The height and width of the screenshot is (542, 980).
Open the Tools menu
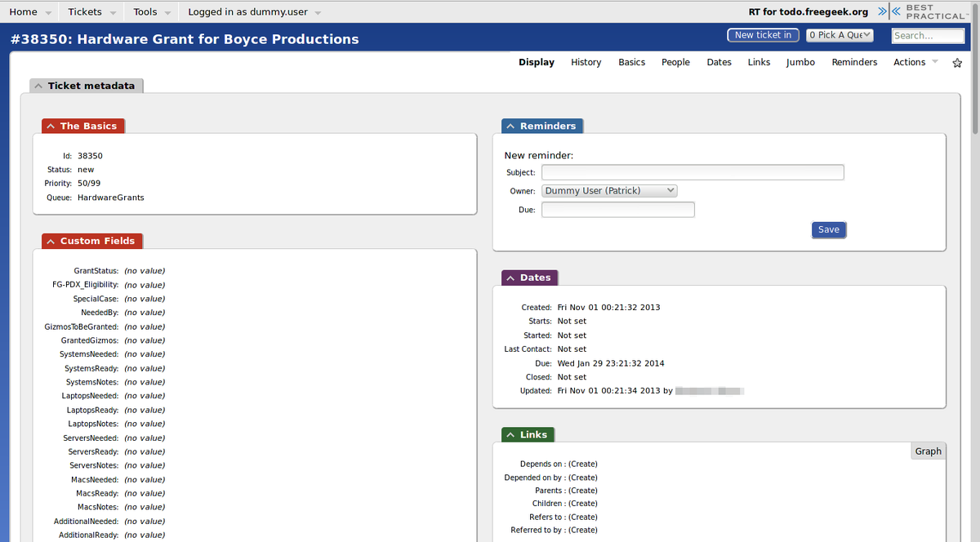pos(151,11)
